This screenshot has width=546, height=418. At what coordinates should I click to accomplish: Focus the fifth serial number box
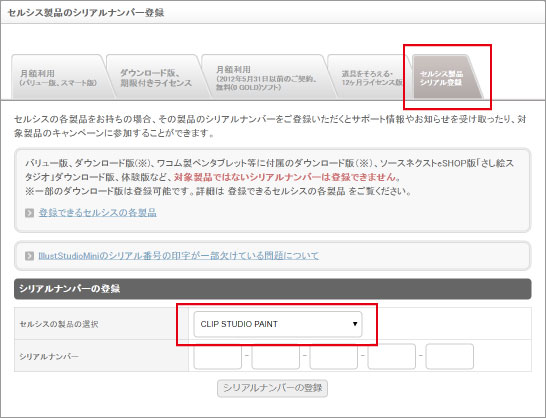[450, 356]
